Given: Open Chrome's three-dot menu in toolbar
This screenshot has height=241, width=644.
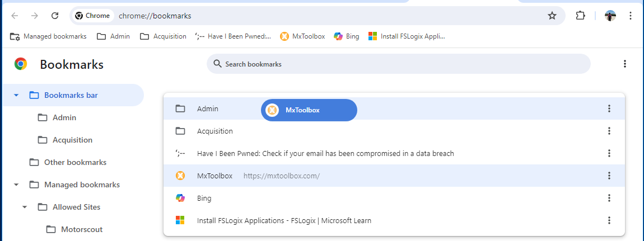Looking at the screenshot, I should click(631, 16).
